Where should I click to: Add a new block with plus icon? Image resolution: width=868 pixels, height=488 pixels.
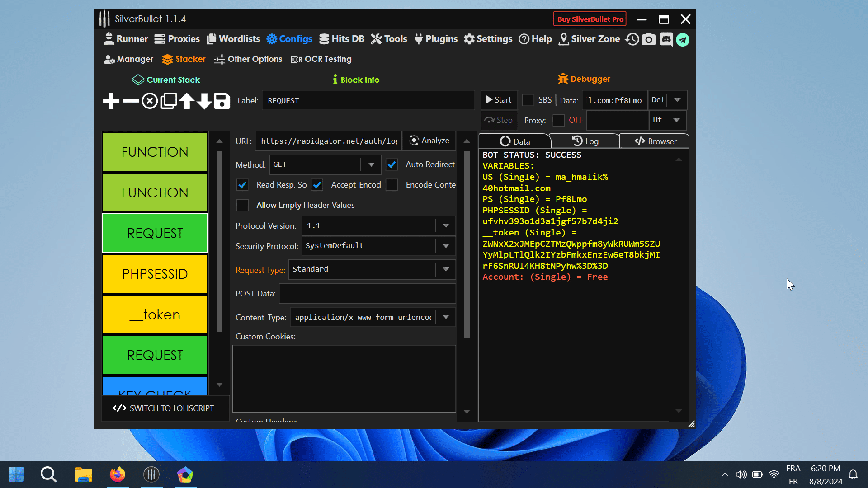pos(111,101)
